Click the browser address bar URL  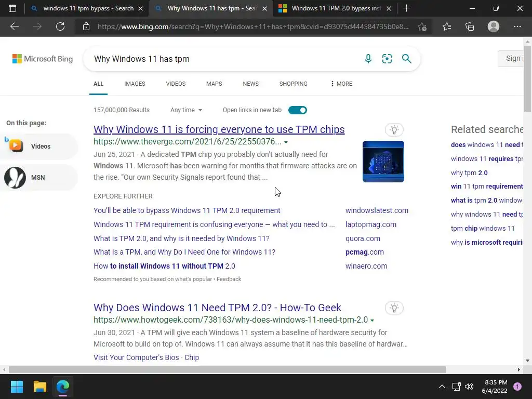[253, 26]
